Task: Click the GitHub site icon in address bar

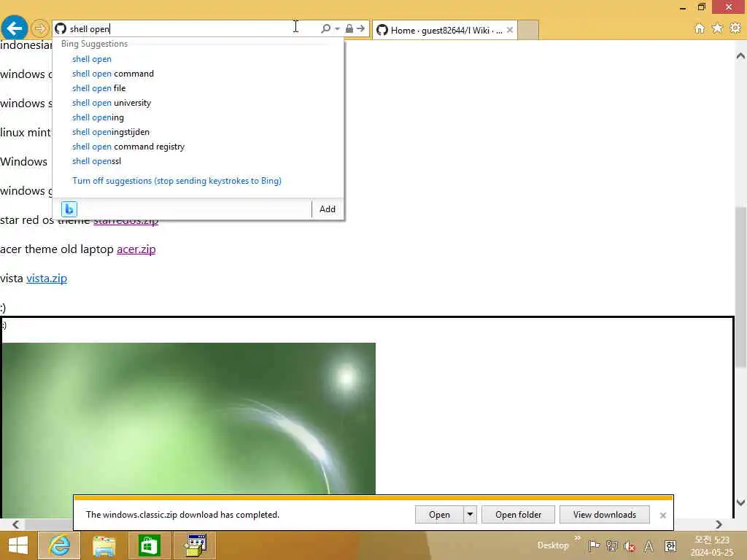Action: pyautogui.click(x=61, y=28)
